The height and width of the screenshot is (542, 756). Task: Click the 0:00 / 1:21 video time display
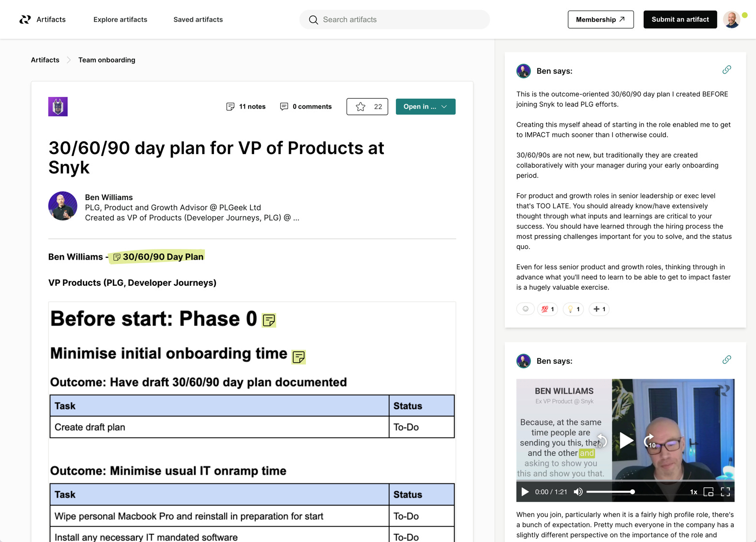click(551, 492)
